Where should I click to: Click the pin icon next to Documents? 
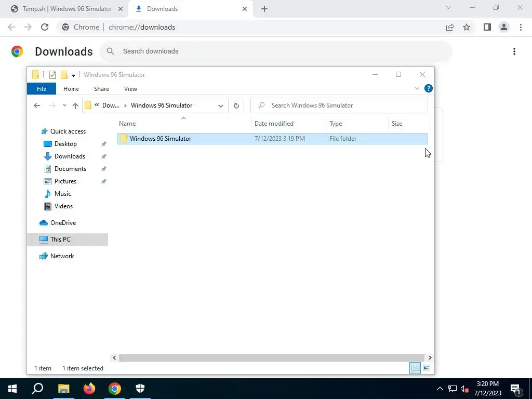[103, 169]
